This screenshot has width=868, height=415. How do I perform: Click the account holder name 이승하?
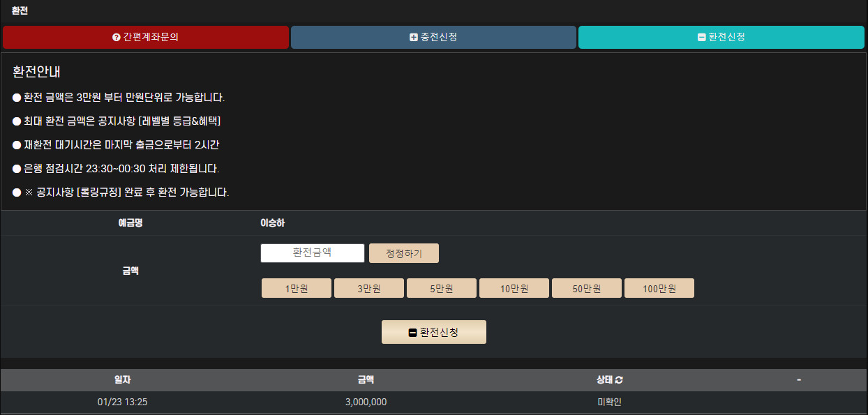(x=272, y=223)
